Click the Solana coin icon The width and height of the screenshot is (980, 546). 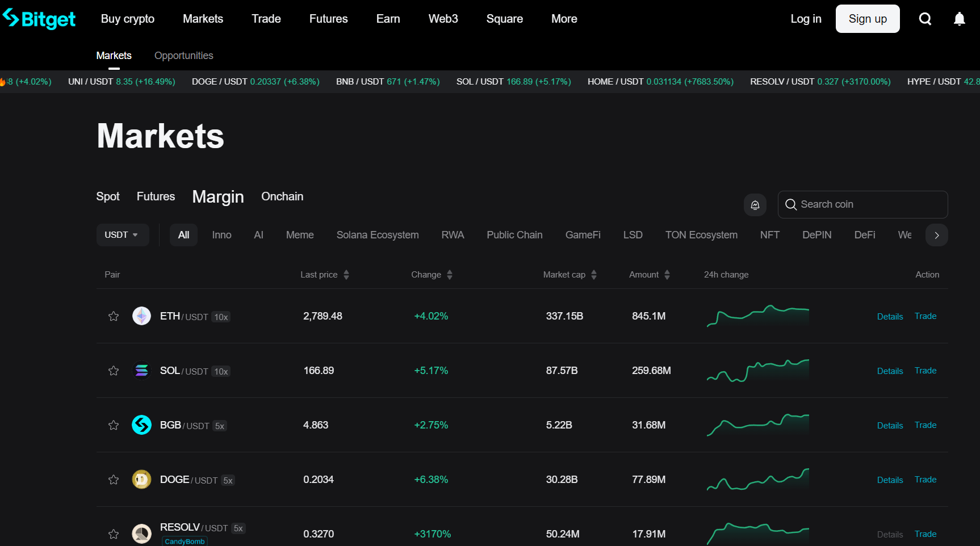pos(141,371)
